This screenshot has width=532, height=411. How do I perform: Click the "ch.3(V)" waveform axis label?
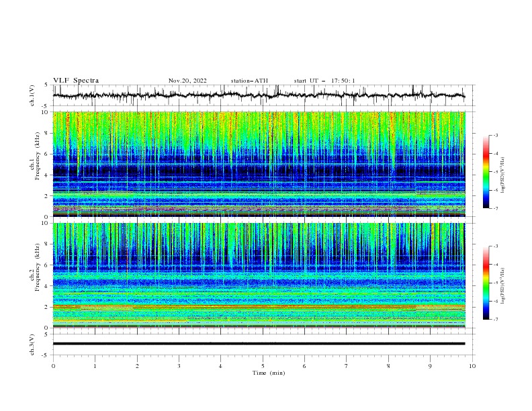[32, 345]
